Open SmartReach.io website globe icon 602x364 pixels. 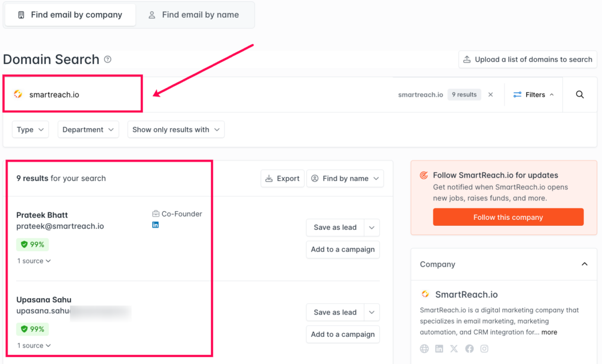coord(424,348)
